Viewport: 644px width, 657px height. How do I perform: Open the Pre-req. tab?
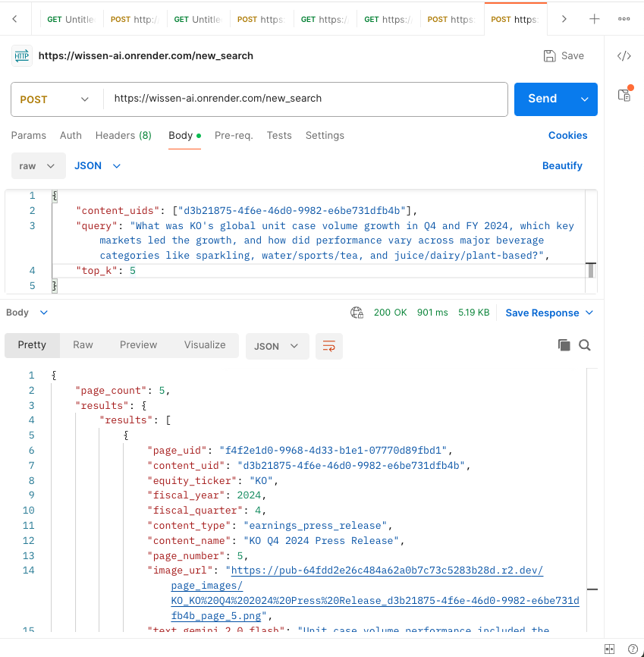pos(234,135)
